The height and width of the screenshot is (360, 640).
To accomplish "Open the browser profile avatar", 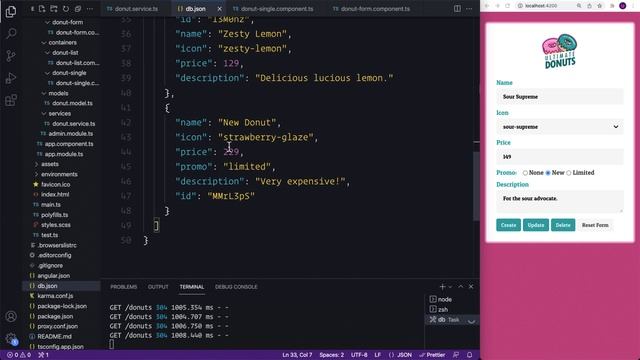I will point(622,6).
